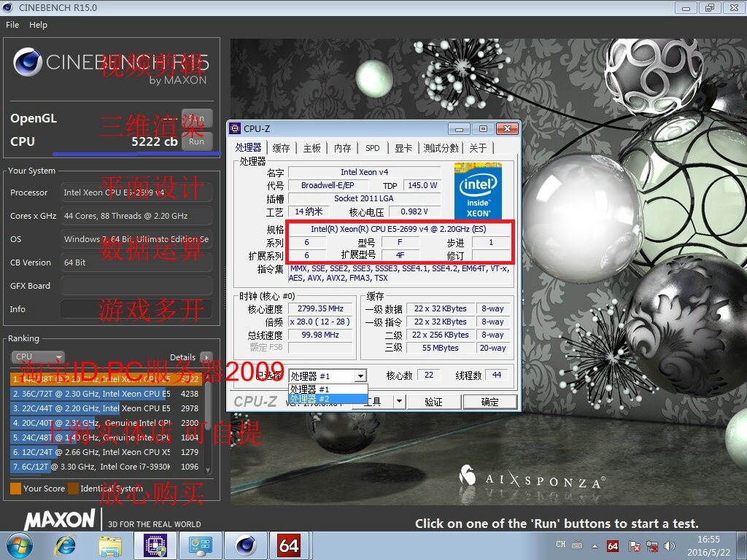The height and width of the screenshot is (560, 747).
Task: Open Windows Explorer folder from the taskbar
Action: (111, 546)
